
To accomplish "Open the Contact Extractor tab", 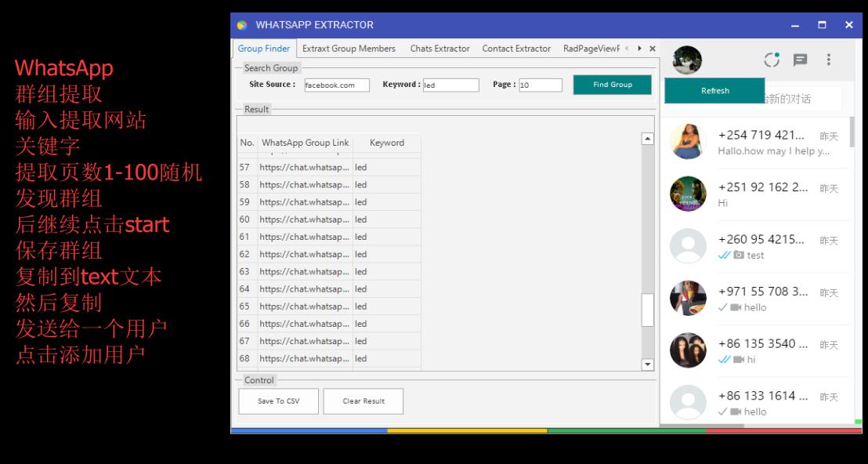I will tap(516, 49).
